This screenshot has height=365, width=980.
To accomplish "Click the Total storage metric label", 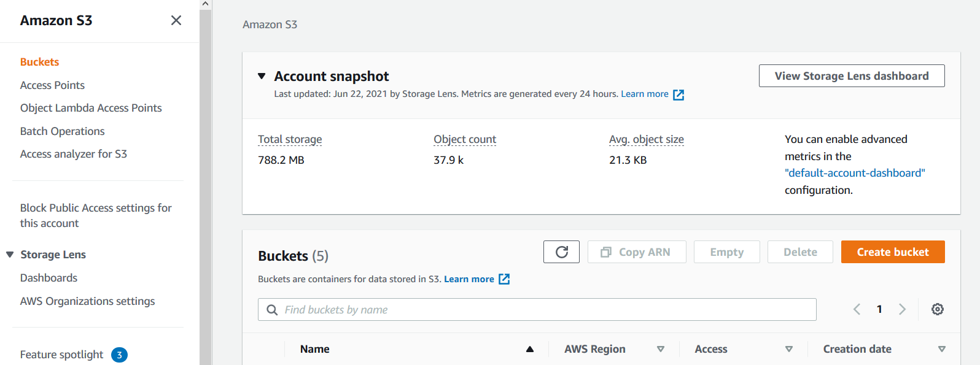I will pyautogui.click(x=290, y=139).
